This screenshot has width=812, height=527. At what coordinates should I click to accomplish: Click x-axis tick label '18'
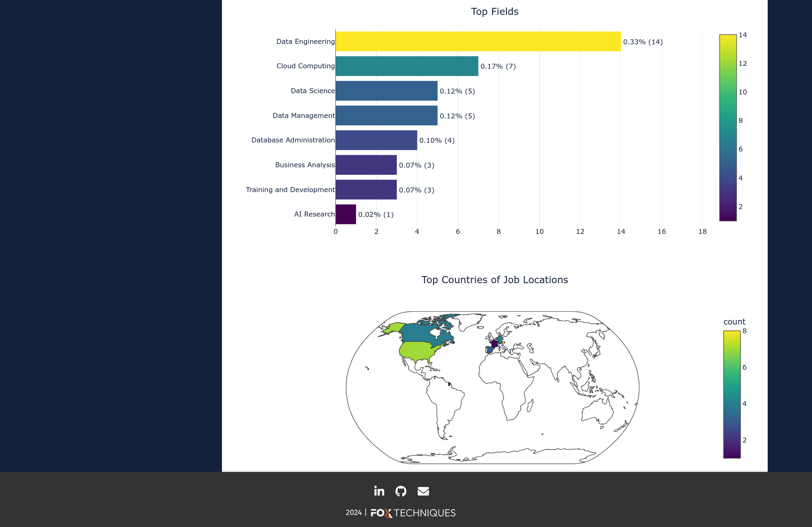tap(702, 231)
